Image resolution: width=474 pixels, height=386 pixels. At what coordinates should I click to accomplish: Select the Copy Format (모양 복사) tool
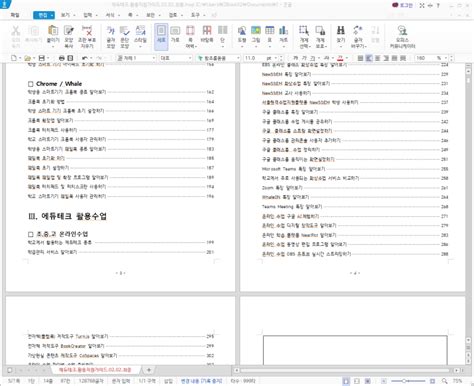tap(69, 36)
